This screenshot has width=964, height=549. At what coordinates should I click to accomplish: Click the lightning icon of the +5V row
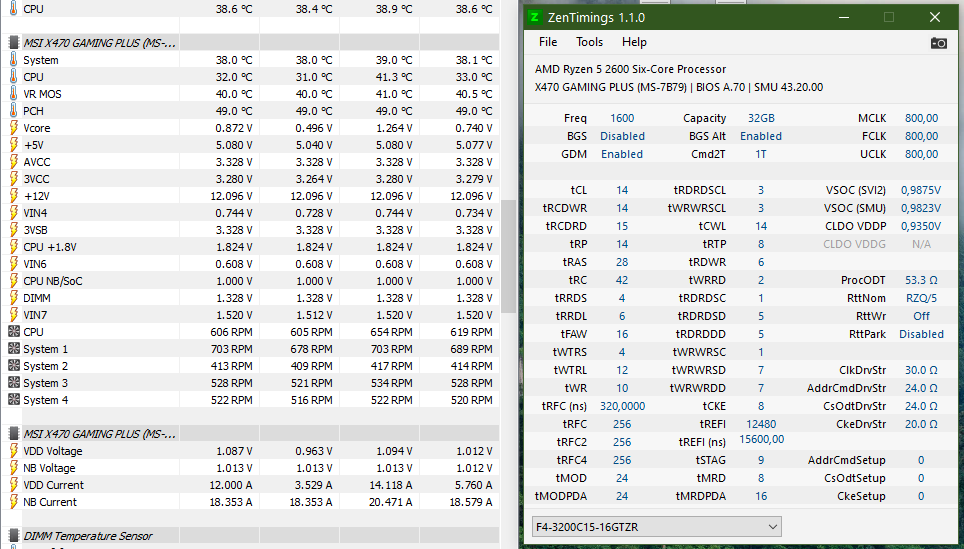coord(14,144)
